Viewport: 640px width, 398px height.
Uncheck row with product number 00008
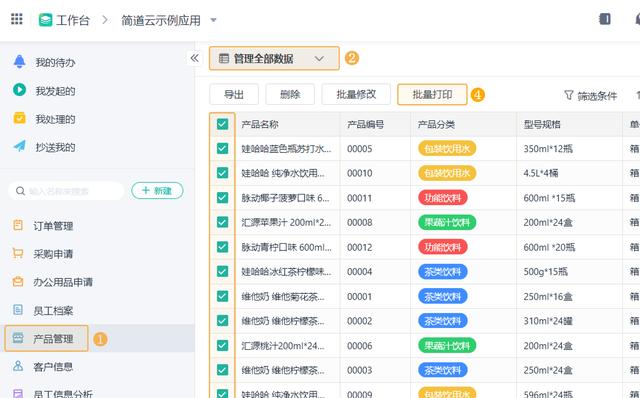pyautogui.click(x=222, y=222)
